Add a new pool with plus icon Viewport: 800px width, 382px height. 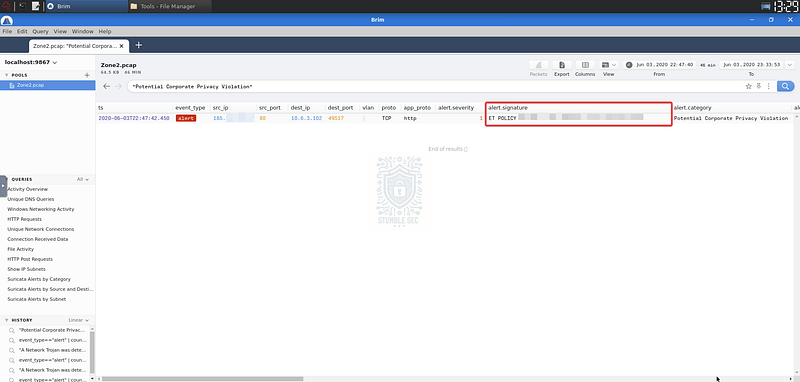(87, 75)
